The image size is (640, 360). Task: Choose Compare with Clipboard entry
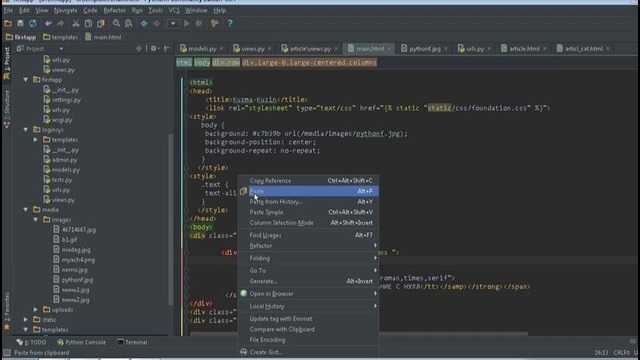309,329
